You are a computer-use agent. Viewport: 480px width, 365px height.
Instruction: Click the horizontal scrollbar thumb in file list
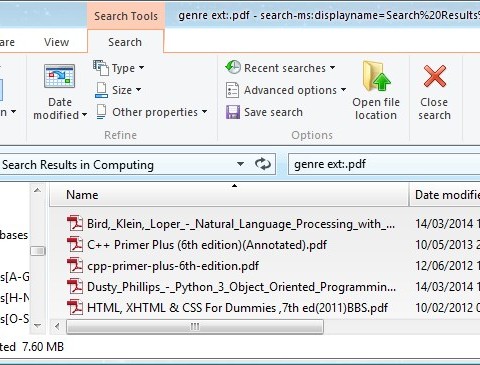tap(195, 327)
